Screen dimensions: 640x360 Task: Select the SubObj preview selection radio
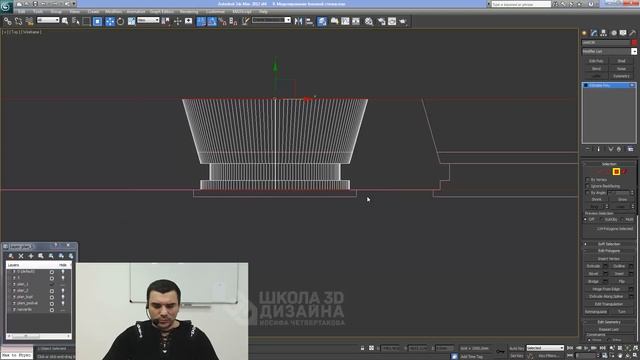pyautogui.click(x=601, y=220)
